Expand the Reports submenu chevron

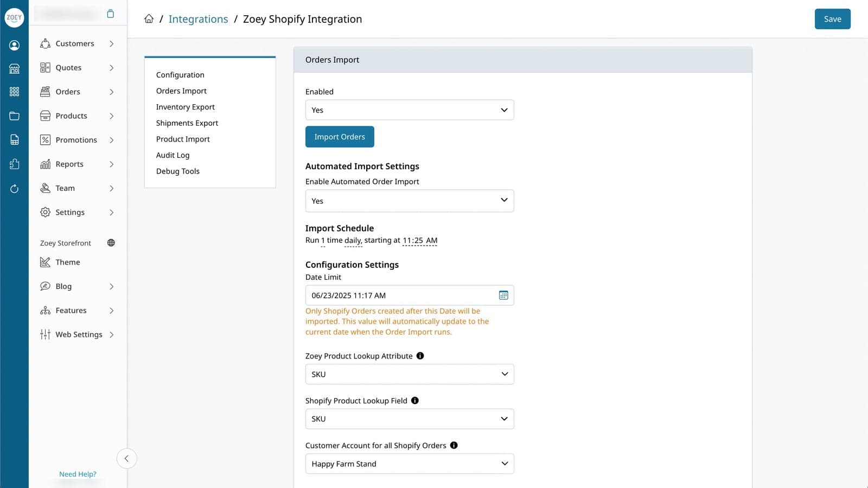pyautogui.click(x=111, y=164)
